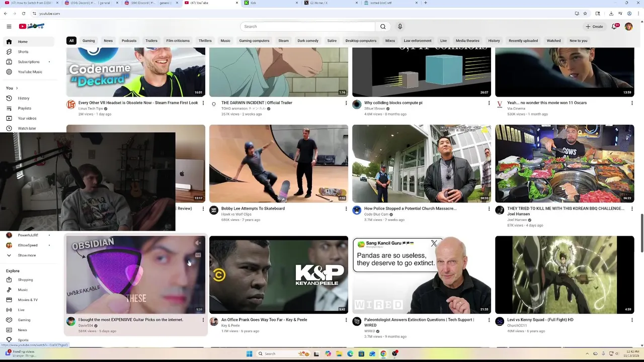Open the Paleontologist WIRED video thumbnail
The width and height of the screenshot is (644, 362).
(422, 275)
